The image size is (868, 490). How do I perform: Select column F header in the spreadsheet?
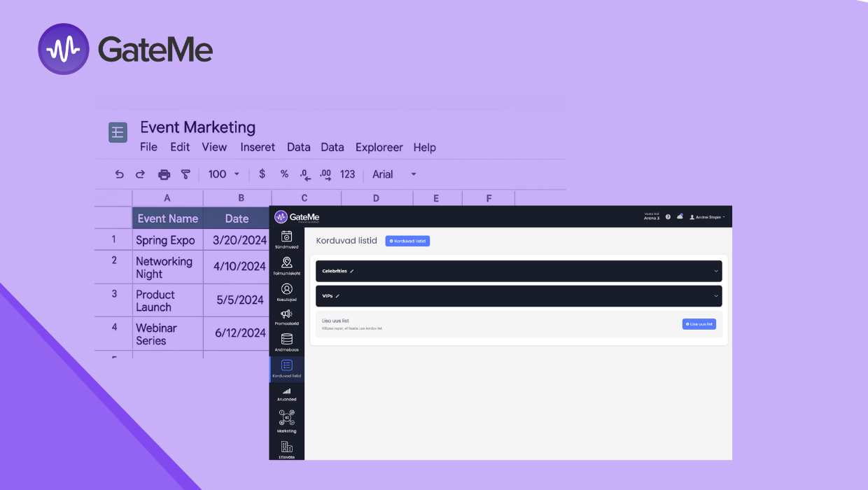489,198
